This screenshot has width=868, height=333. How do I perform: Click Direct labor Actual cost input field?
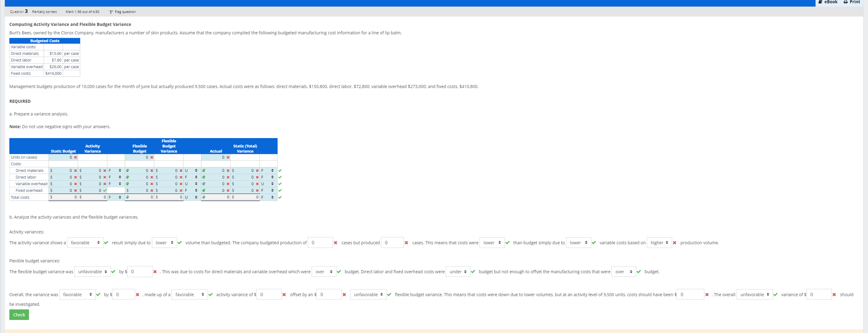pos(216,177)
